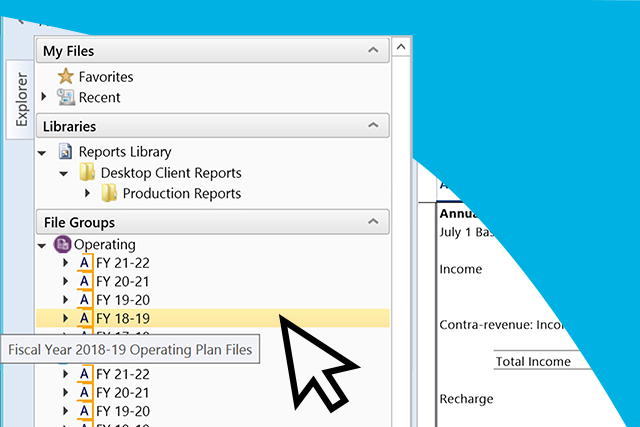Viewport: 640px width, 427px height.
Task: Expand the Production Reports folder arrow
Action: click(87, 193)
